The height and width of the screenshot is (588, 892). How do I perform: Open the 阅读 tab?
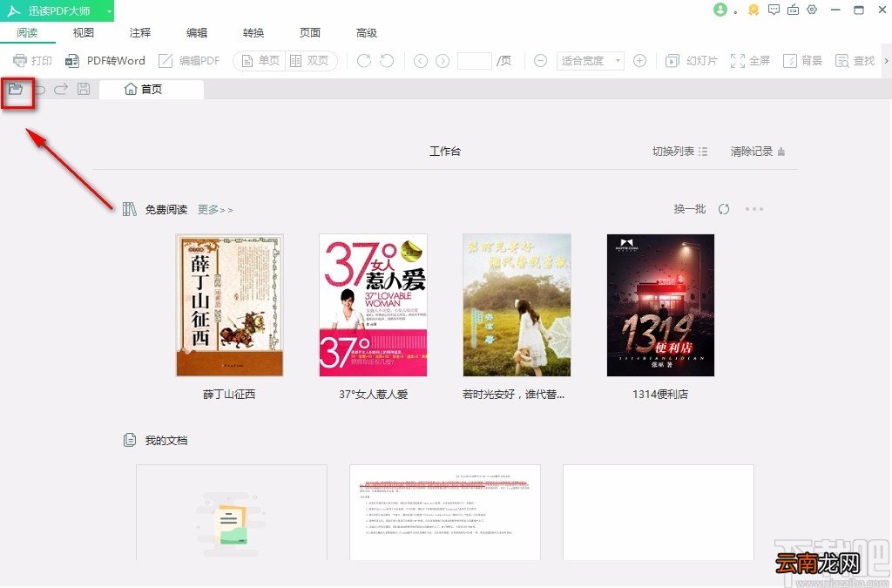(x=27, y=32)
